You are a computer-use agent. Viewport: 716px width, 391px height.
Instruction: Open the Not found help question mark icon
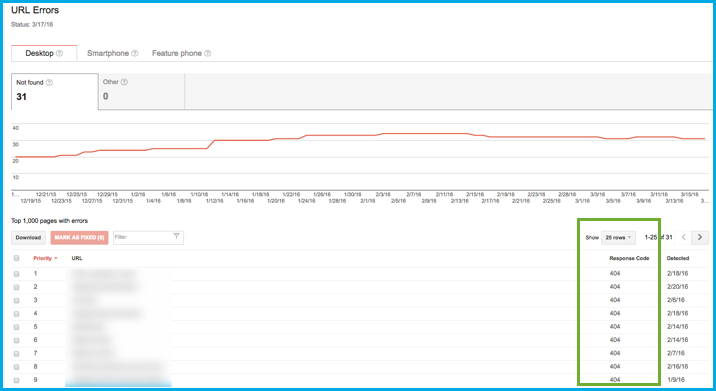49,83
